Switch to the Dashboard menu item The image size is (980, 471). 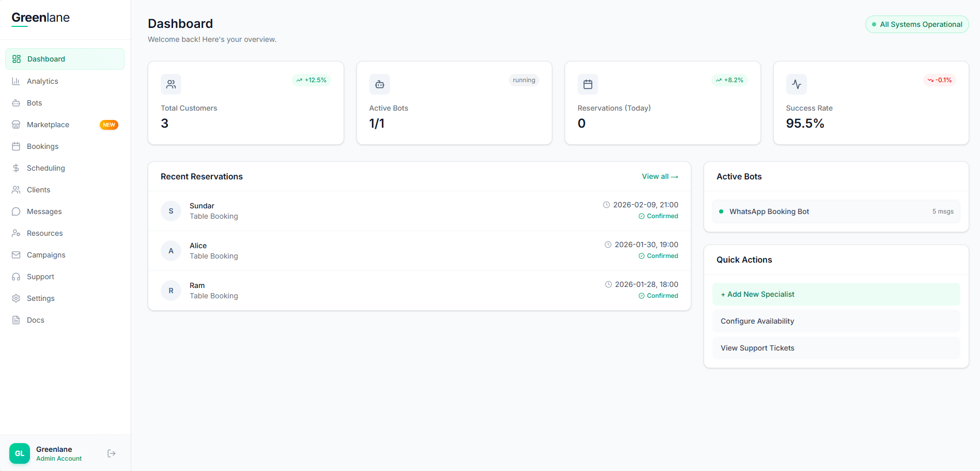point(46,58)
